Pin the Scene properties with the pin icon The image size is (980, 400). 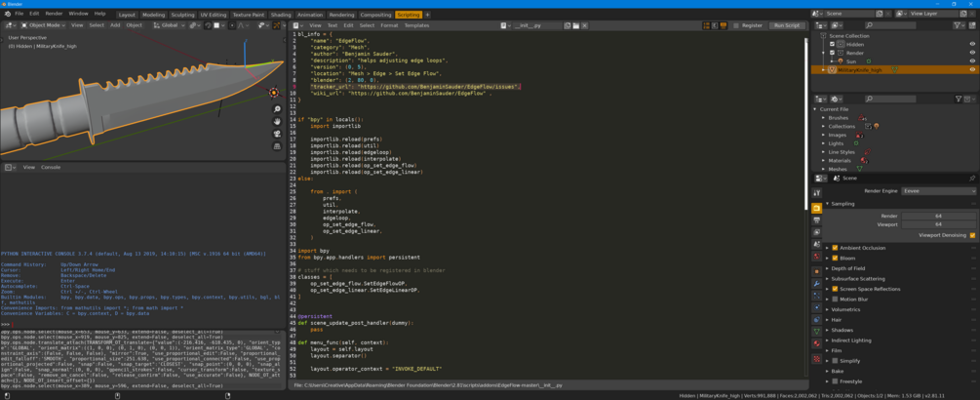point(972,179)
